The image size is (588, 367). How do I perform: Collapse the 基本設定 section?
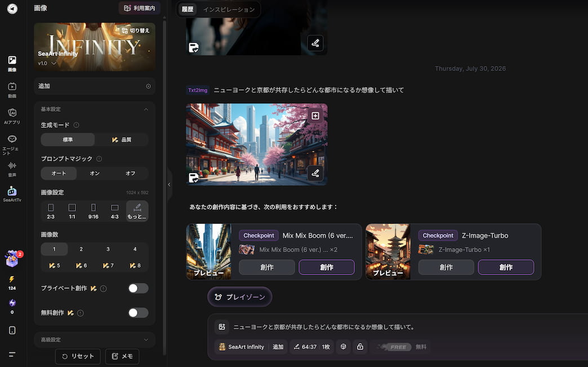[146, 109]
